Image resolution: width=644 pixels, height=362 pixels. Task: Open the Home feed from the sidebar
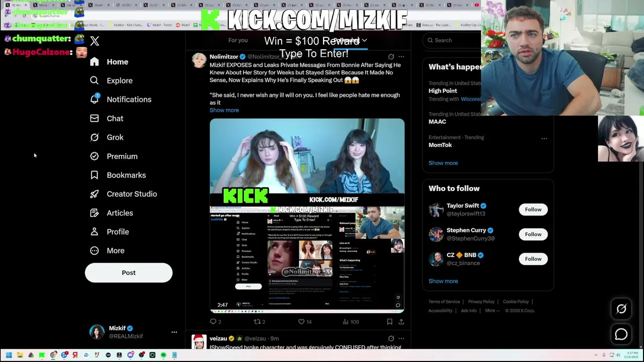[x=110, y=62]
